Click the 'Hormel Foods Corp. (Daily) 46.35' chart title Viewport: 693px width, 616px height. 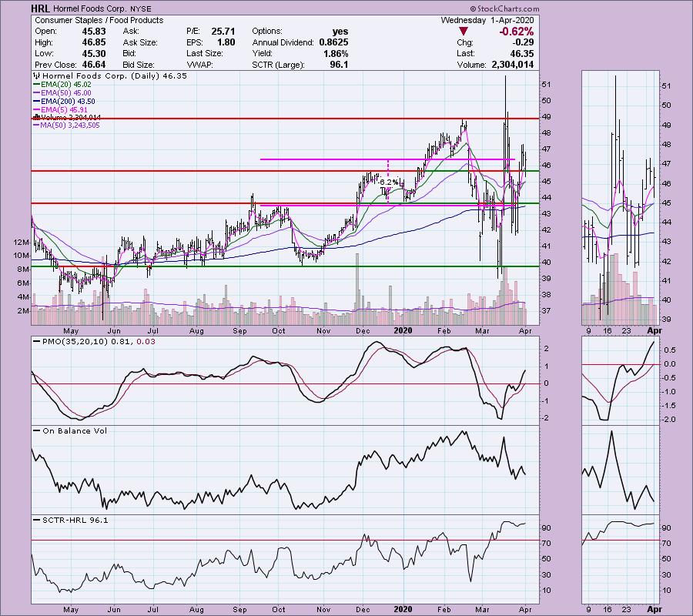coord(115,76)
